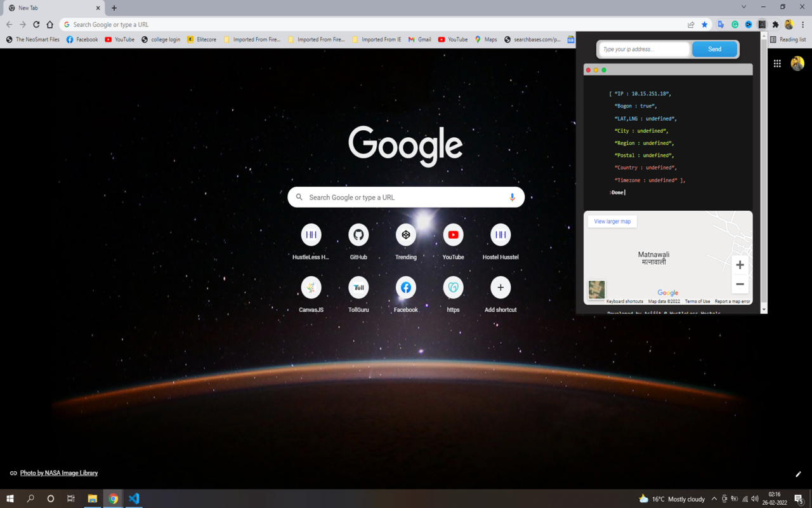Open the Extensions puzzle-piece menu
Viewport: 812px width, 508px height.
775,25
